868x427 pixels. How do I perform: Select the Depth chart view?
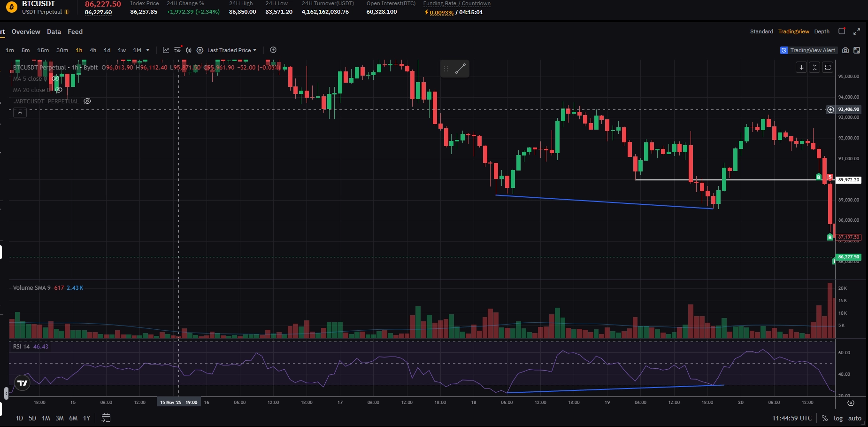822,31
